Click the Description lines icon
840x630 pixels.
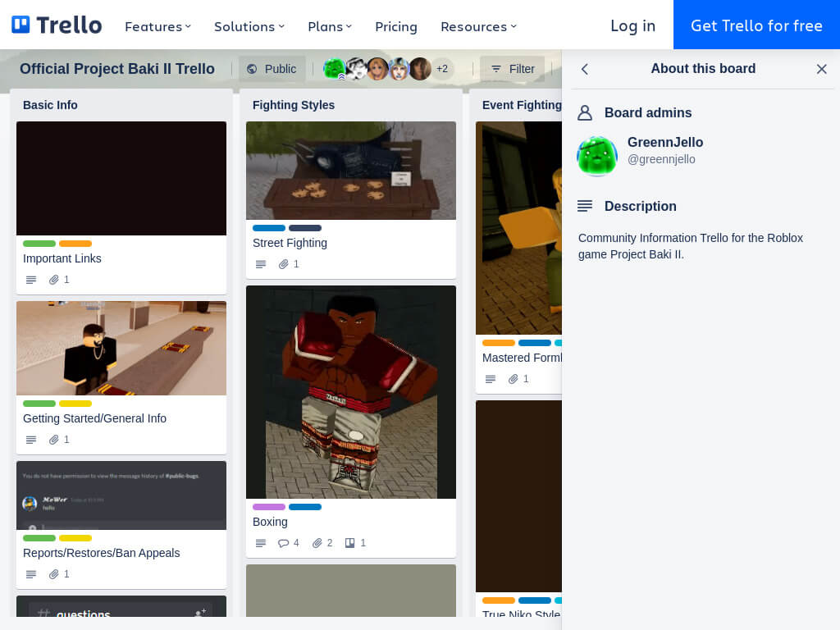tap(584, 206)
